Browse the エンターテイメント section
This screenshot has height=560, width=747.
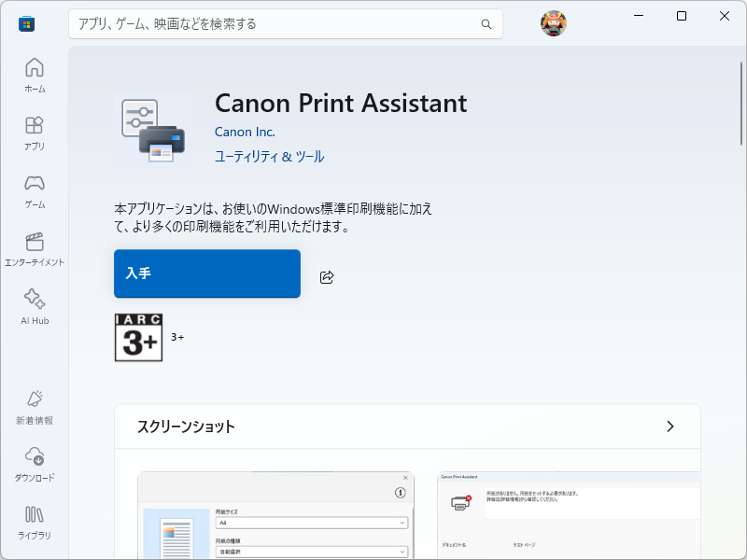(x=34, y=245)
